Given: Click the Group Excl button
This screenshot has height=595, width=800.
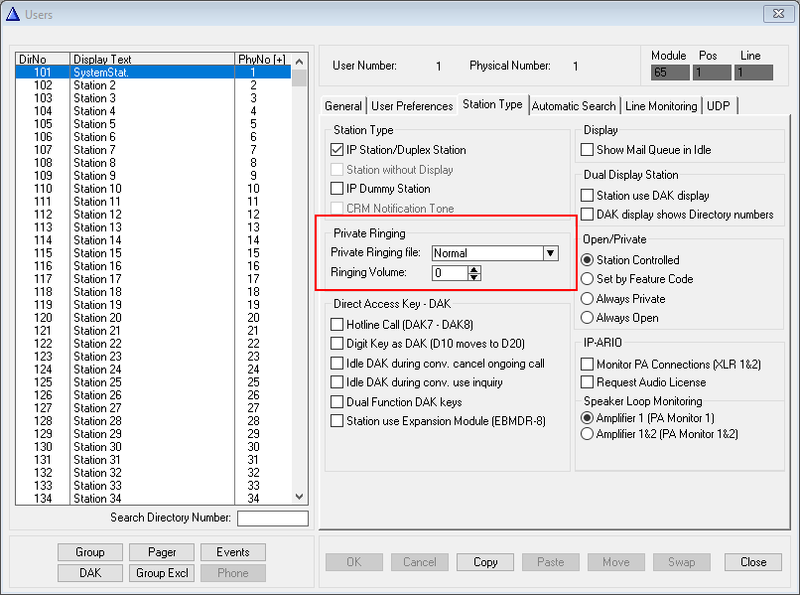Looking at the screenshot, I should tap(161, 573).
